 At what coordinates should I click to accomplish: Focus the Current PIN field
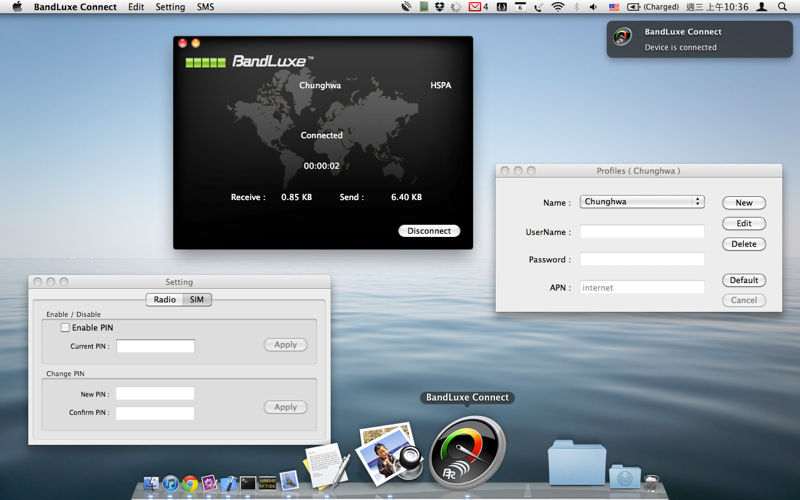155,346
